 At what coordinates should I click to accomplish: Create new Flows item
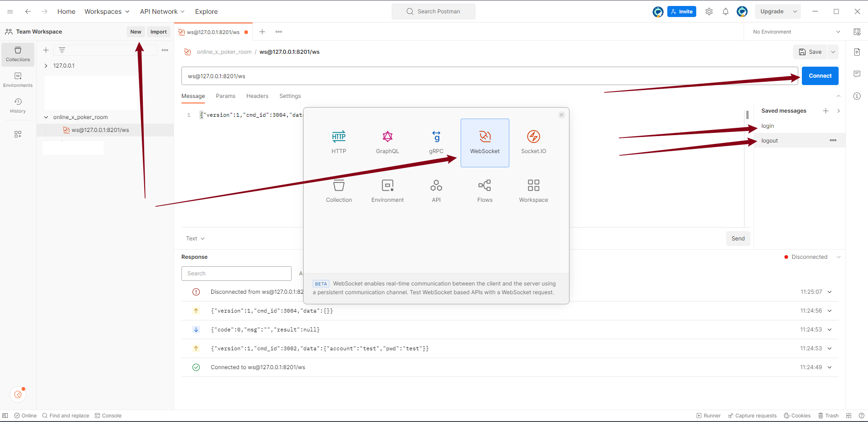click(x=485, y=191)
